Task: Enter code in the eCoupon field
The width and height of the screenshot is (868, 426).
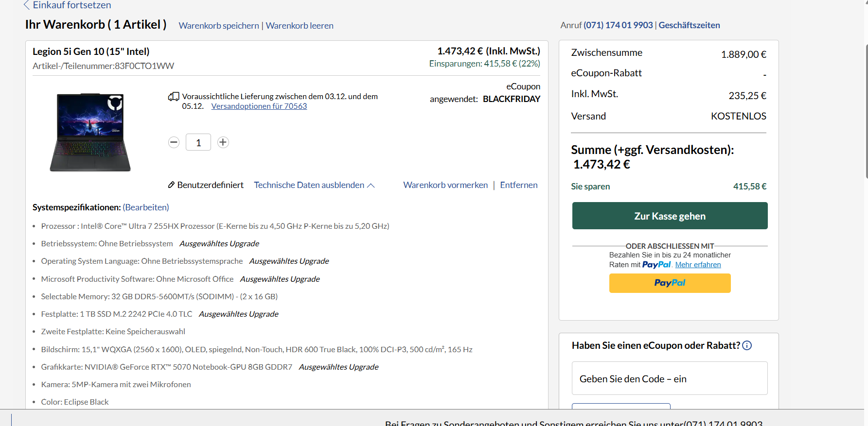Action: click(x=669, y=378)
